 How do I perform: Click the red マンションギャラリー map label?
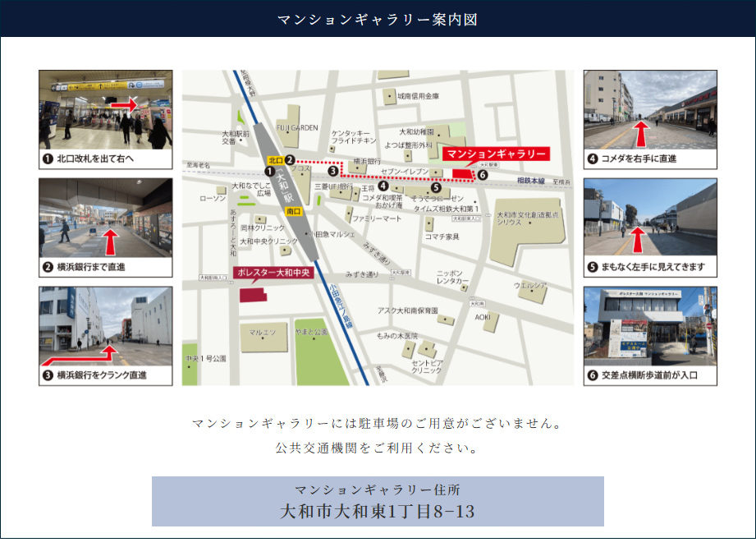pyautogui.click(x=496, y=154)
